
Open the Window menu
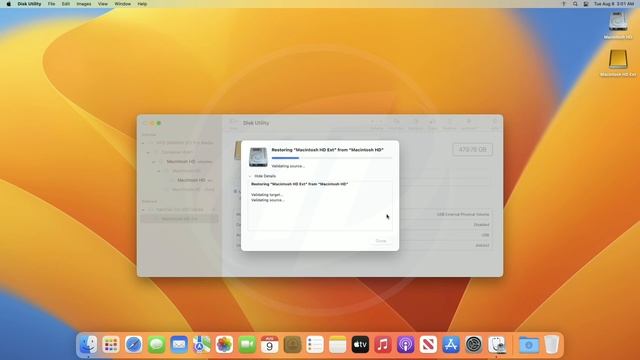(122, 4)
